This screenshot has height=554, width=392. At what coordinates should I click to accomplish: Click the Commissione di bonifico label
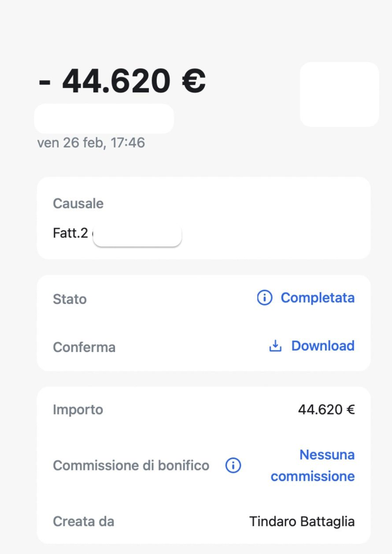tap(131, 465)
